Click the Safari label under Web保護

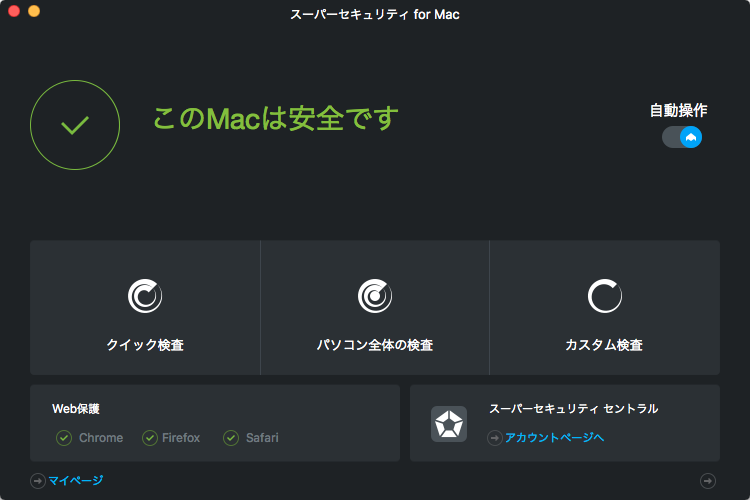coord(262,438)
